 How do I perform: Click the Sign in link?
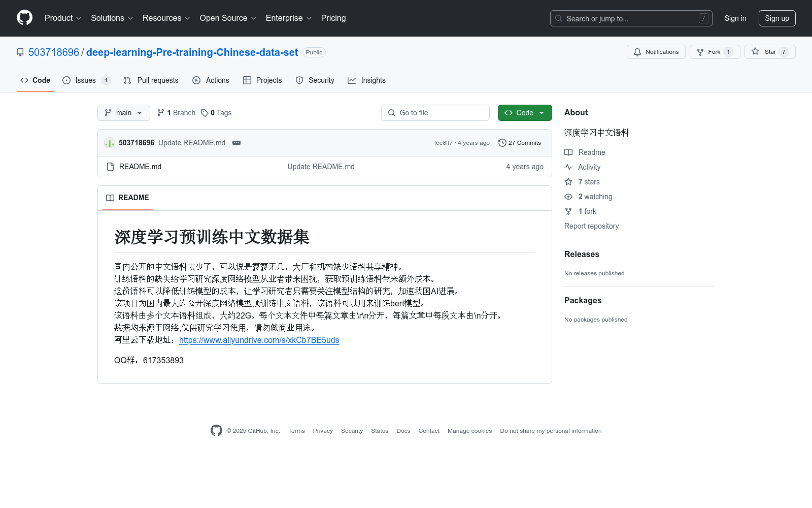pyautogui.click(x=735, y=18)
